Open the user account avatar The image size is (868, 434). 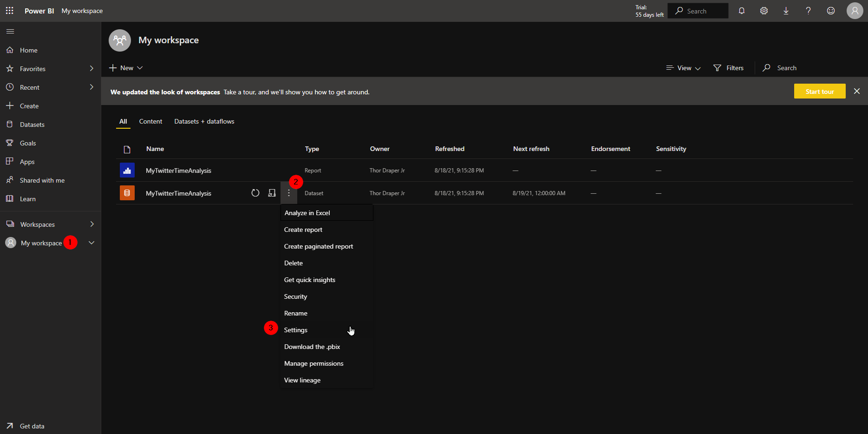coord(855,11)
